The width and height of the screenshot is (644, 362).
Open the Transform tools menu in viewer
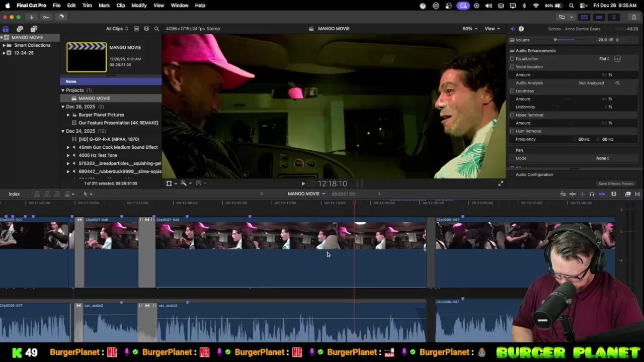[171, 184]
